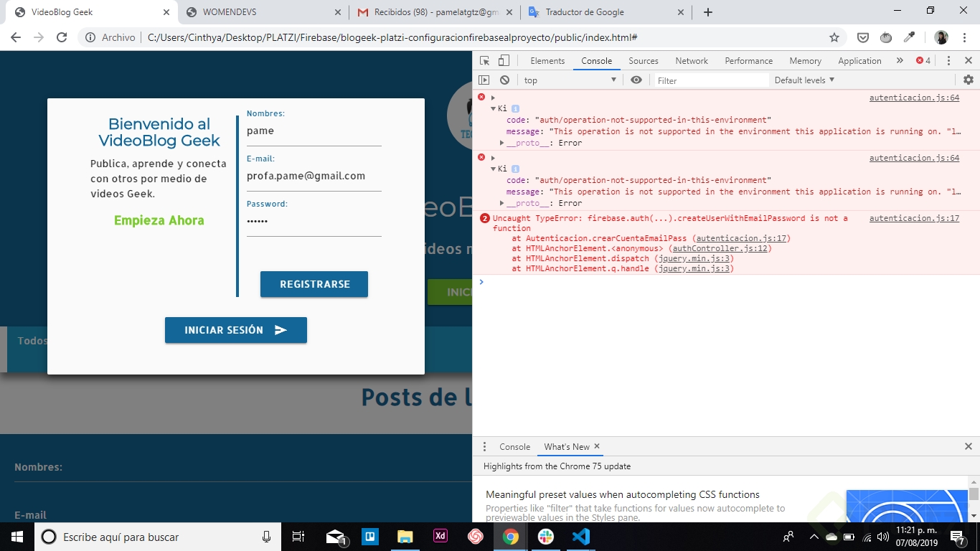The width and height of the screenshot is (980, 551).
Task: Click the REGISTRARSE button
Action: click(314, 283)
